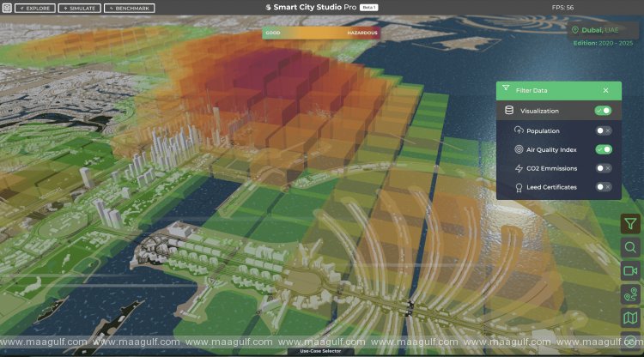Click the Edition: 2020 - 2025 label
Image resolution: width=644 pixels, height=357 pixels.
(603, 43)
